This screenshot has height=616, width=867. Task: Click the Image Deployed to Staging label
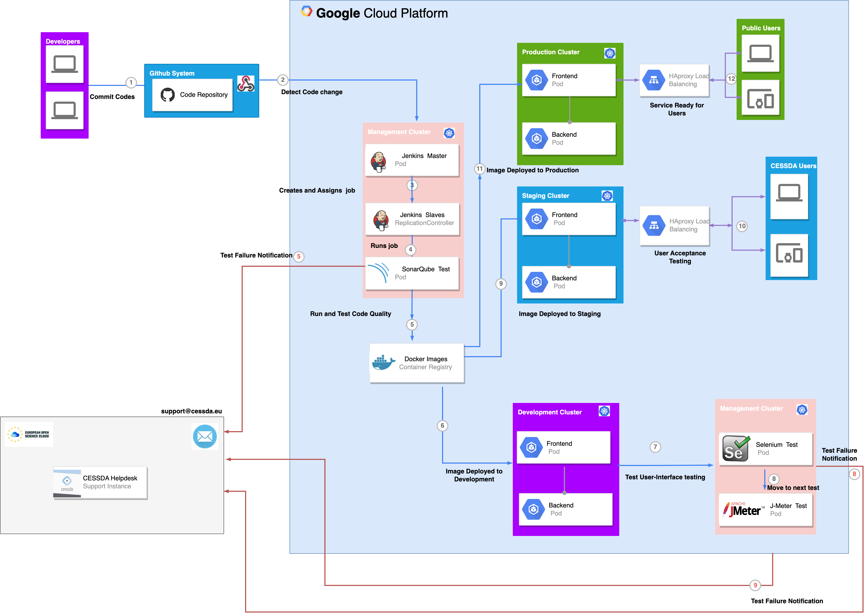pyautogui.click(x=560, y=314)
